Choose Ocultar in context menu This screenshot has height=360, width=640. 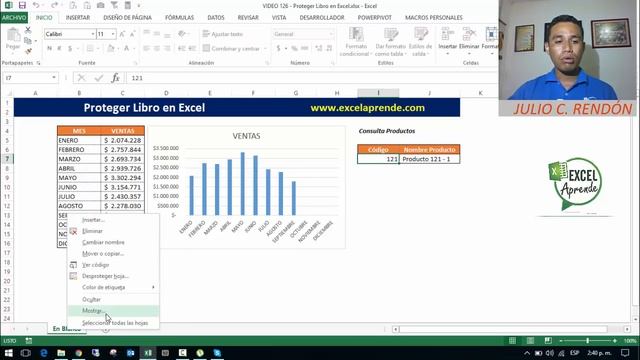click(x=113, y=299)
